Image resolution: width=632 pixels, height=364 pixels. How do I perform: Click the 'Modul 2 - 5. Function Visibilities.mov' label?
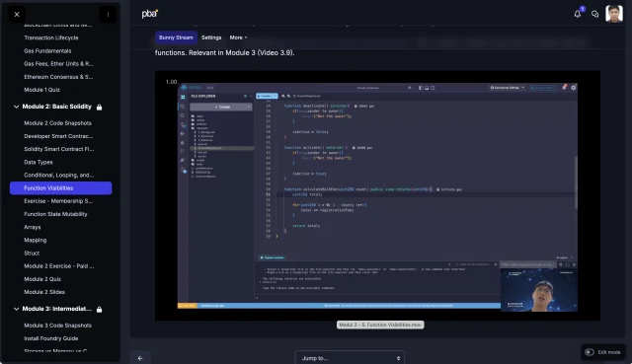point(380,325)
